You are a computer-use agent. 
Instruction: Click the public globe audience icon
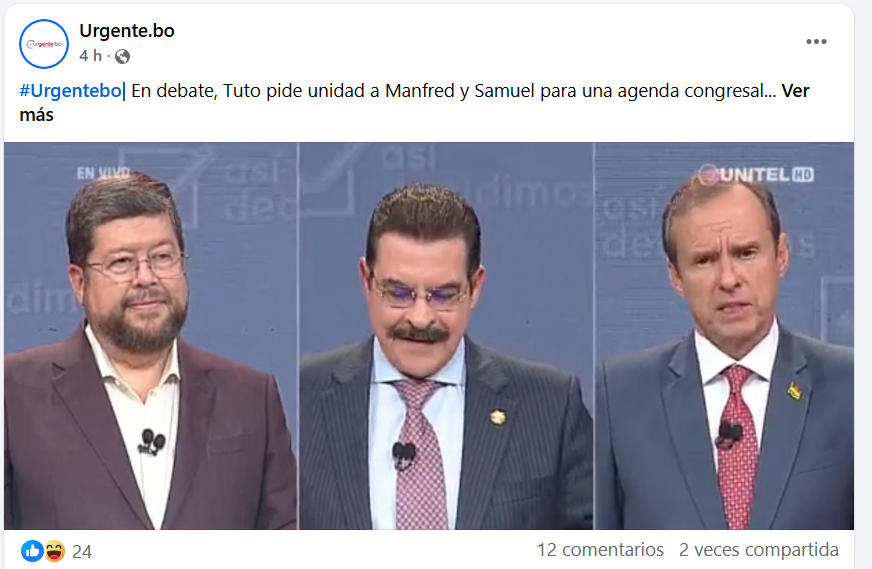122,56
